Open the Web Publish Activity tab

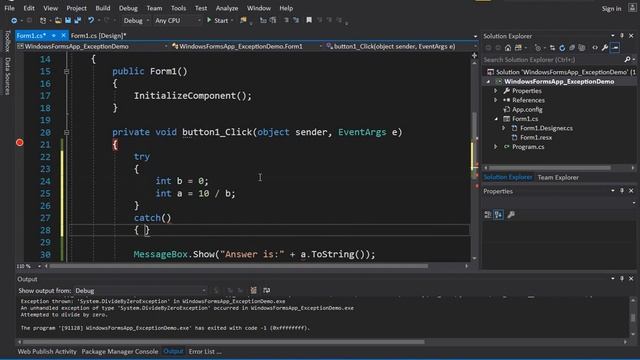click(47, 351)
